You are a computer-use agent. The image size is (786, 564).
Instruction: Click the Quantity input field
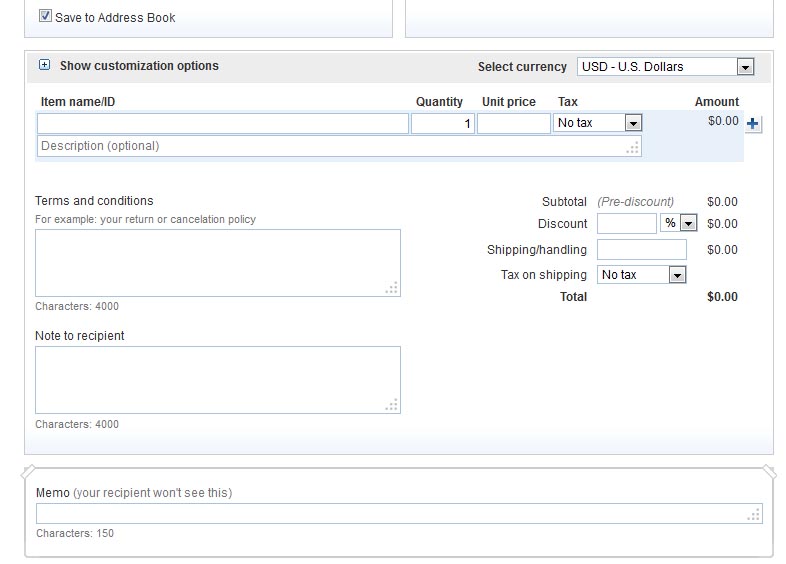click(442, 124)
